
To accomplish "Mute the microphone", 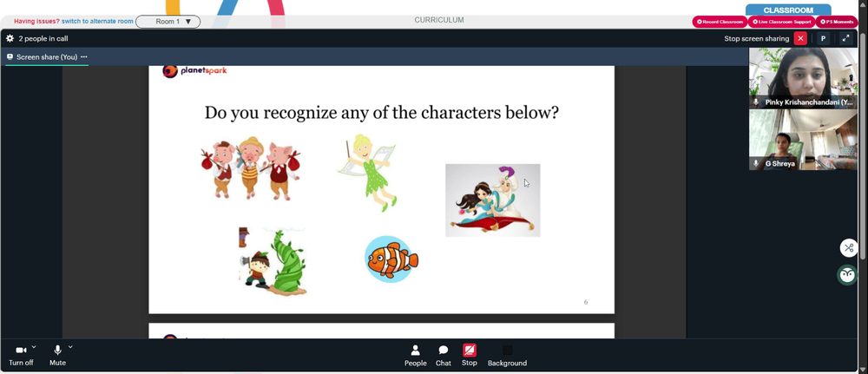I will 57,355.
